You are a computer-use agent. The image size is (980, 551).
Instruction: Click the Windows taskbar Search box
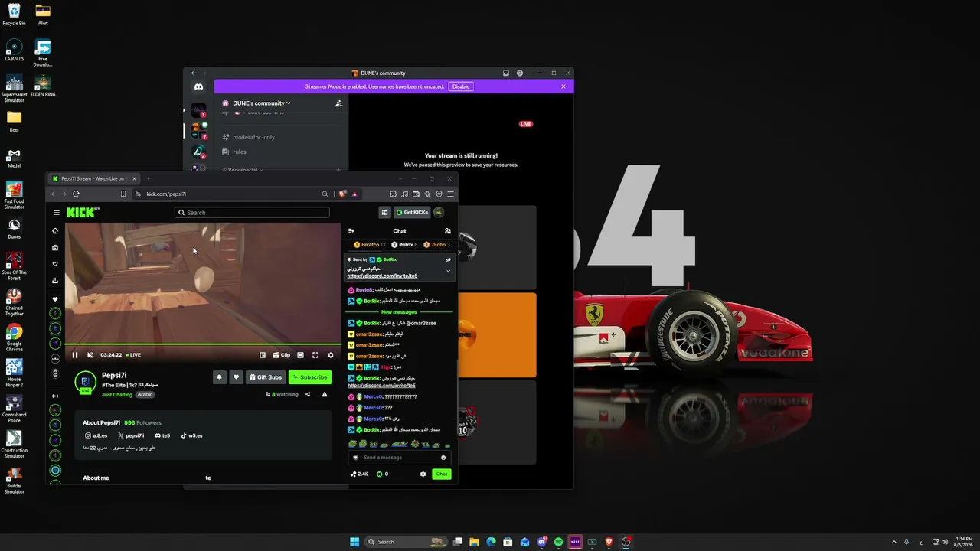tap(407, 542)
